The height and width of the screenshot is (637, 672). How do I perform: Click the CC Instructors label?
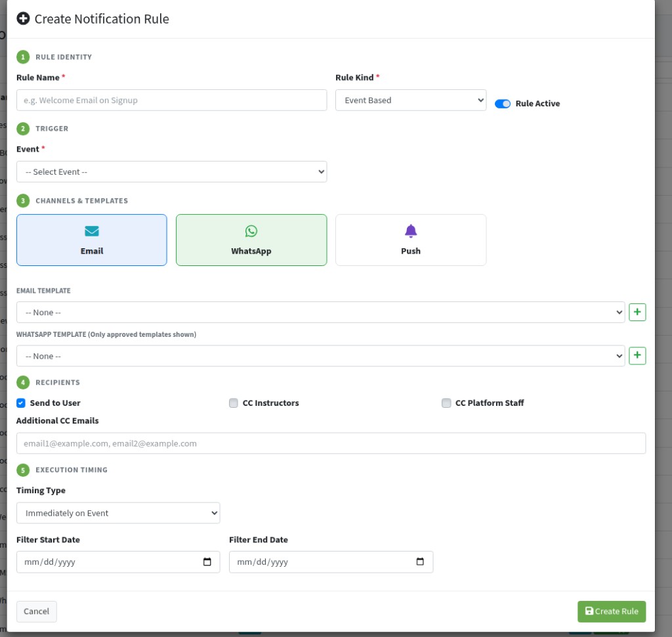click(x=270, y=403)
